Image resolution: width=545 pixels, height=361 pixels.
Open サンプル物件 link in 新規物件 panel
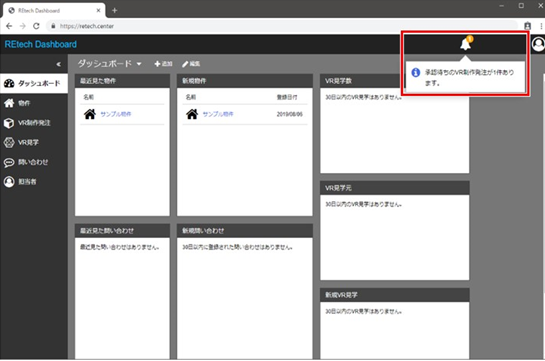(218, 114)
